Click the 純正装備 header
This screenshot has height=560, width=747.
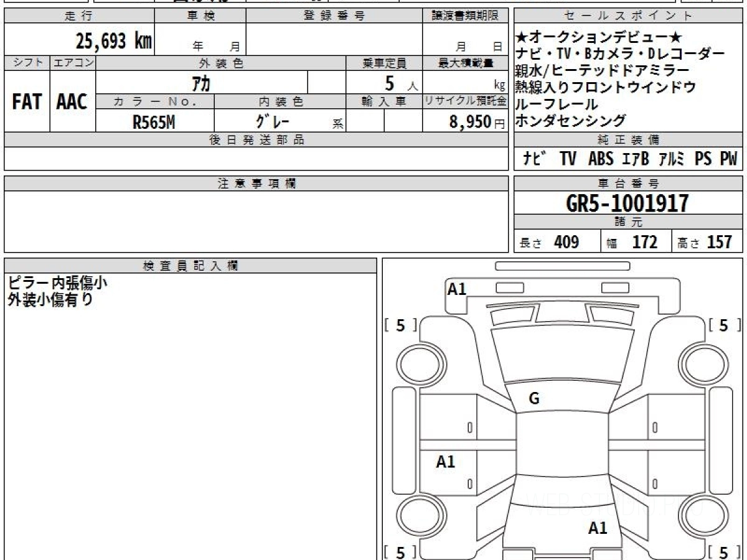629,140
